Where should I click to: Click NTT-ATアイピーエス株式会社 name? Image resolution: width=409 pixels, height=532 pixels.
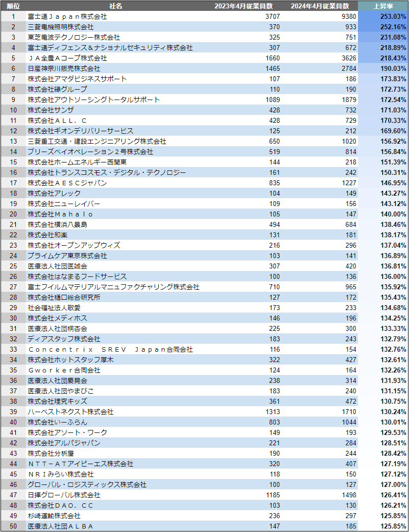pyautogui.click(x=81, y=464)
